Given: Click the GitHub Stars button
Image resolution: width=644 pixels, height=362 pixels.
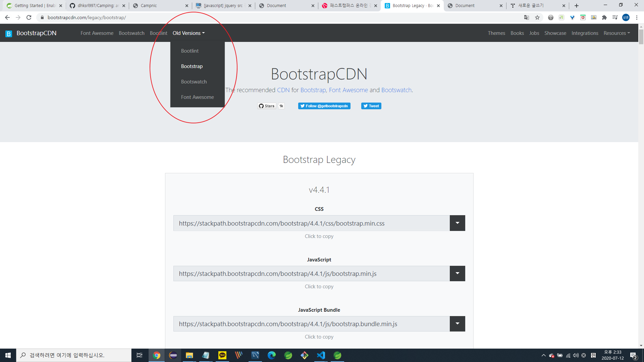Looking at the screenshot, I should [x=267, y=106].
